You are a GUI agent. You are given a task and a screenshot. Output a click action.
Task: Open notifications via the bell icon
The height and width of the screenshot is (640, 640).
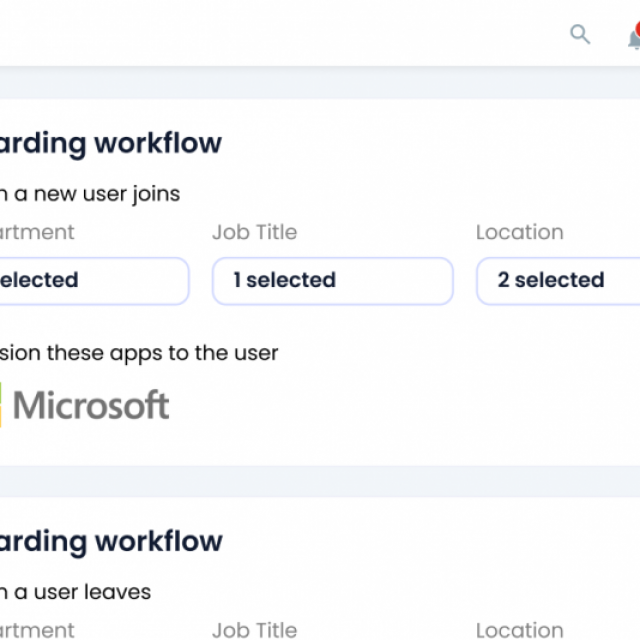[634, 38]
